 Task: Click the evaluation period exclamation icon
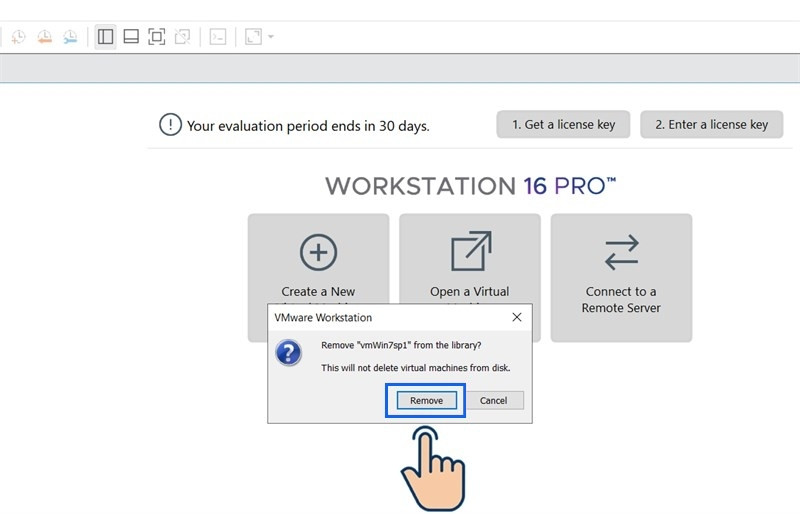(x=171, y=125)
